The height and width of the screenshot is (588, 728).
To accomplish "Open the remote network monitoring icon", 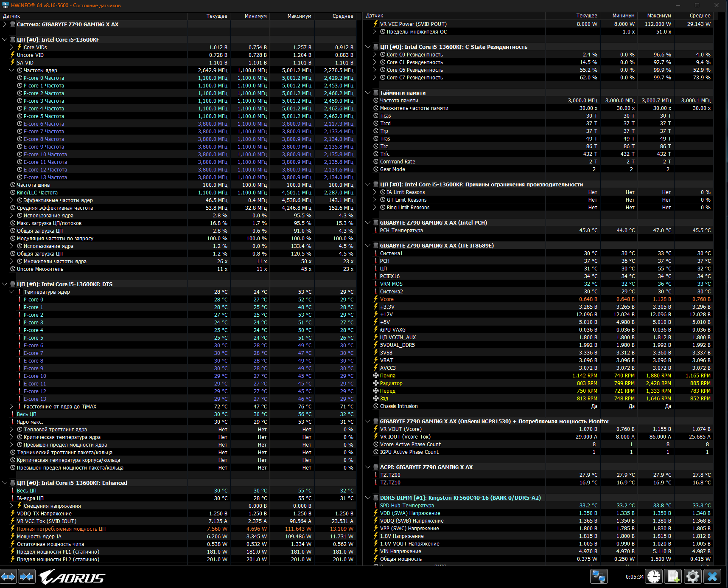I will click(x=599, y=577).
